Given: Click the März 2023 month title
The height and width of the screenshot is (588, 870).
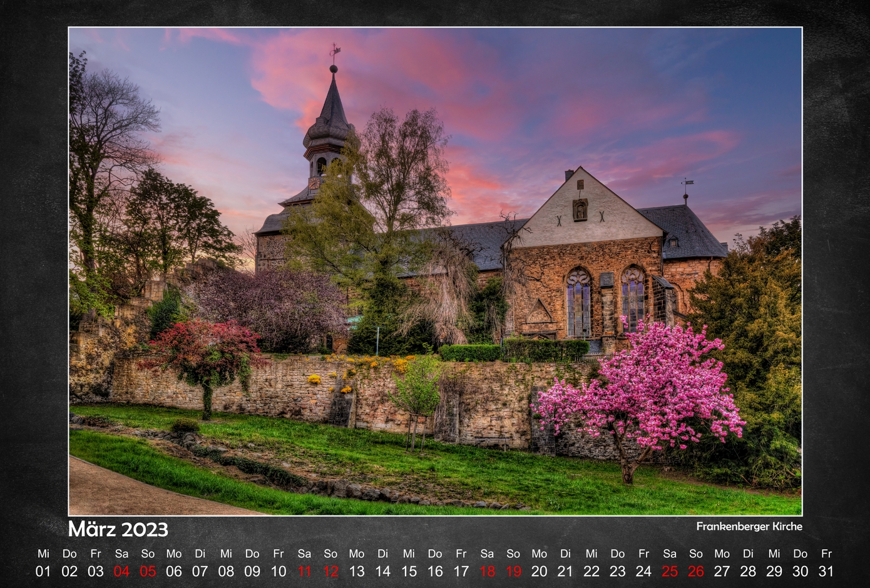Looking at the screenshot, I should [118, 529].
